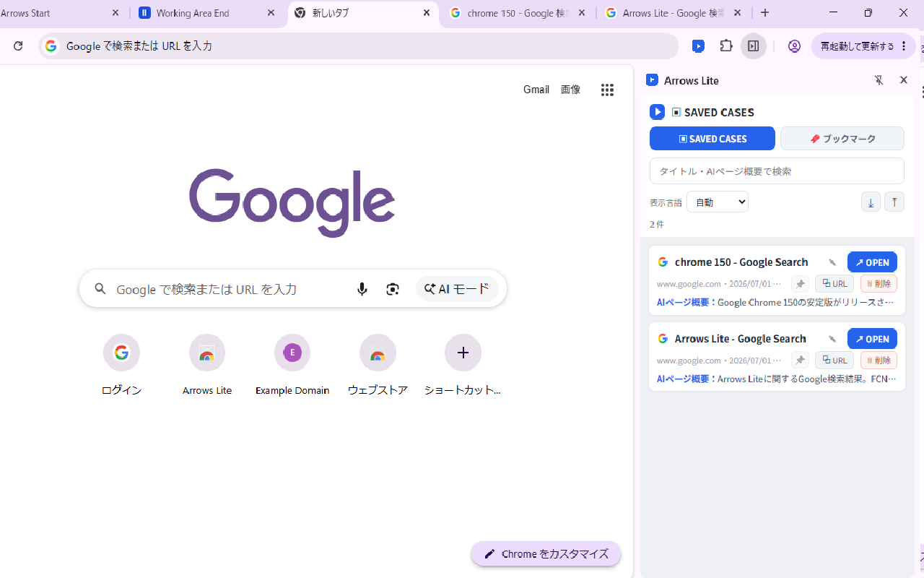The image size is (924, 578).
Task: Click Chrome をカスタマイズ button
Action: [546, 554]
